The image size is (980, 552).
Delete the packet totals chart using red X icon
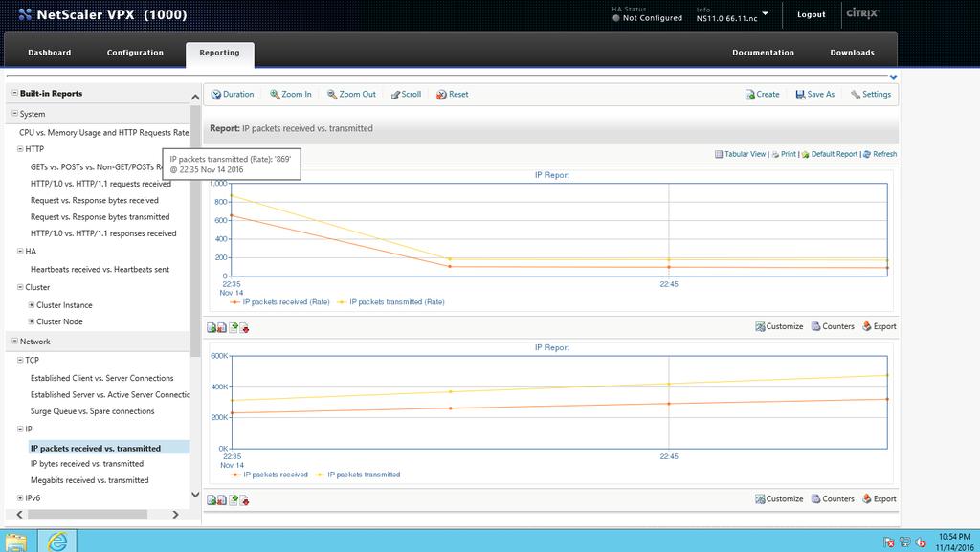pos(222,500)
